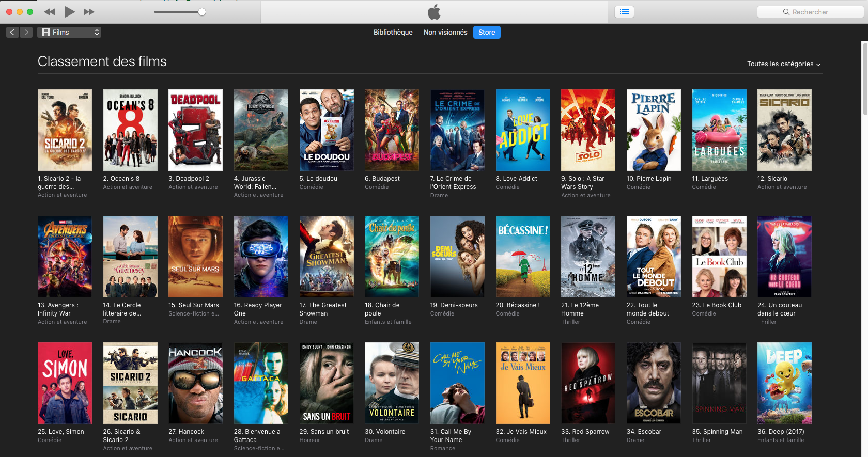Open the Chair de poule poster
868x457 pixels.
(392, 257)
